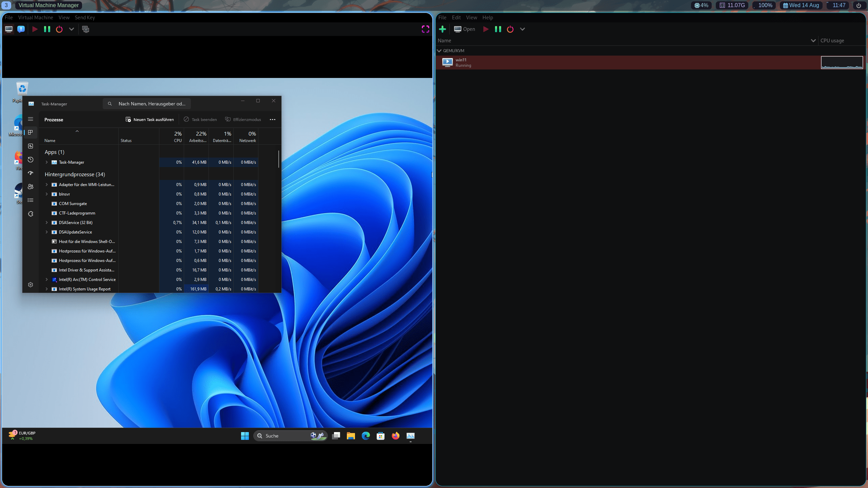Expand Adapter für den WMI-Leistun... row

click(47, 185)
